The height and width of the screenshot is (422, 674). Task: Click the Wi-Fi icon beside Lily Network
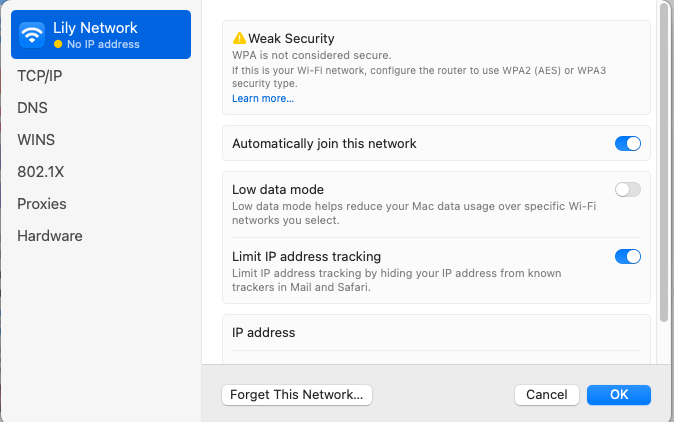[33, 35]
